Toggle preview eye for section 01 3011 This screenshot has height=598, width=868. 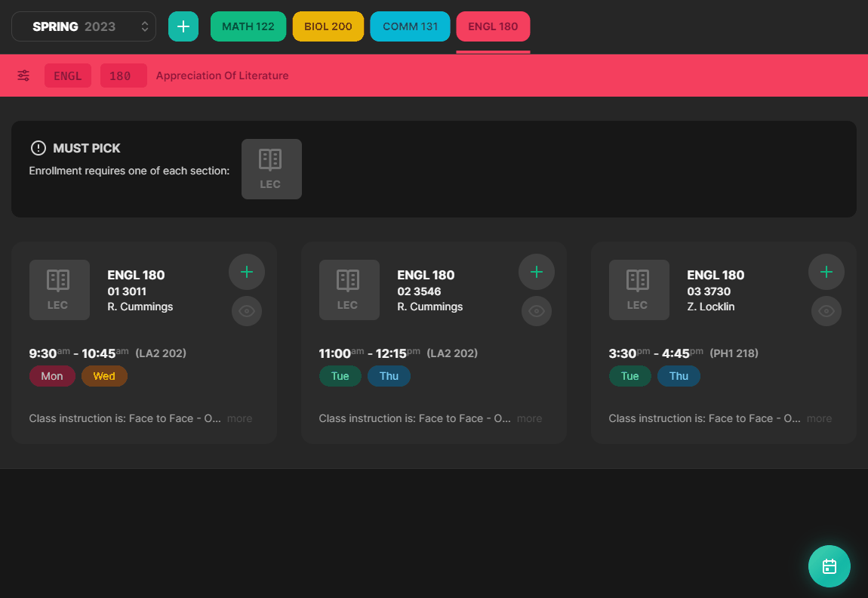click(246, 311)
